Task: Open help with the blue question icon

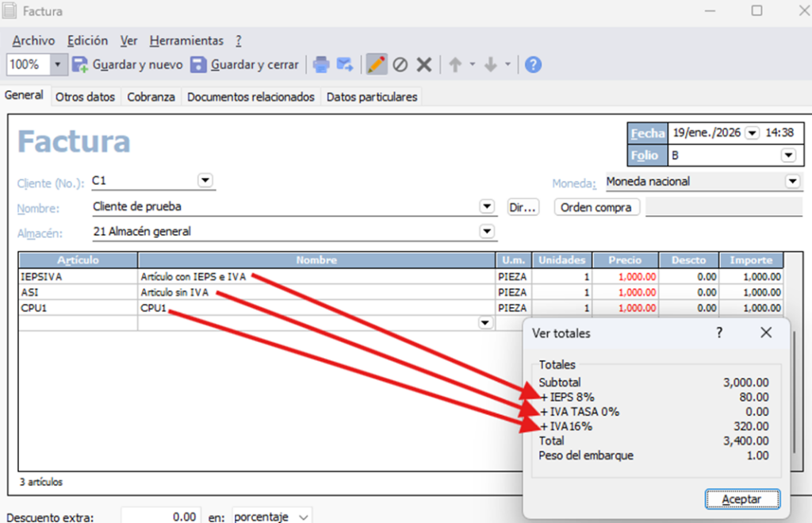Action: pos(534,64)
